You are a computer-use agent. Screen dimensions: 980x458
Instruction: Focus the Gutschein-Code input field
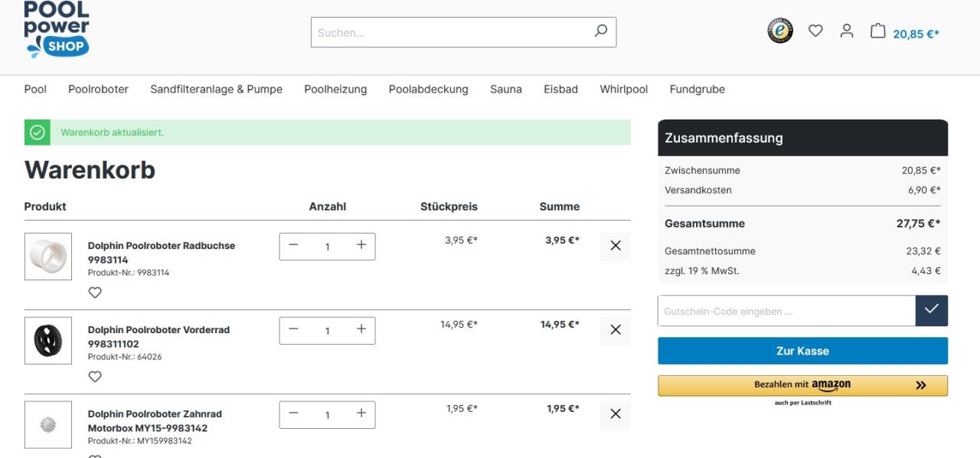click(x=787, y=311)
